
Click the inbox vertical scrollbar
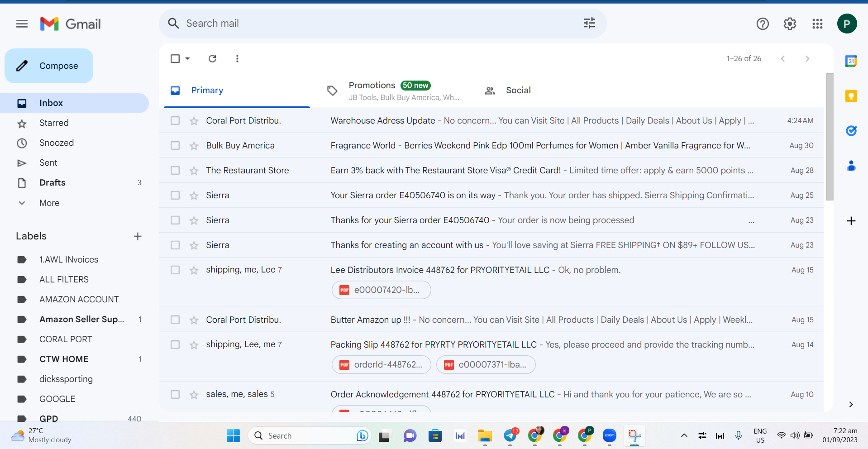point(829,137)
